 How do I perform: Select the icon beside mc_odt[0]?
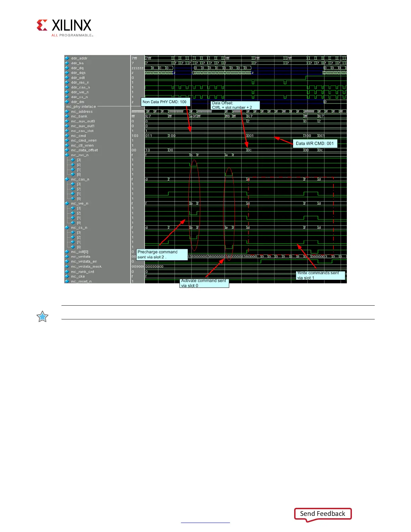click(67, 252)
